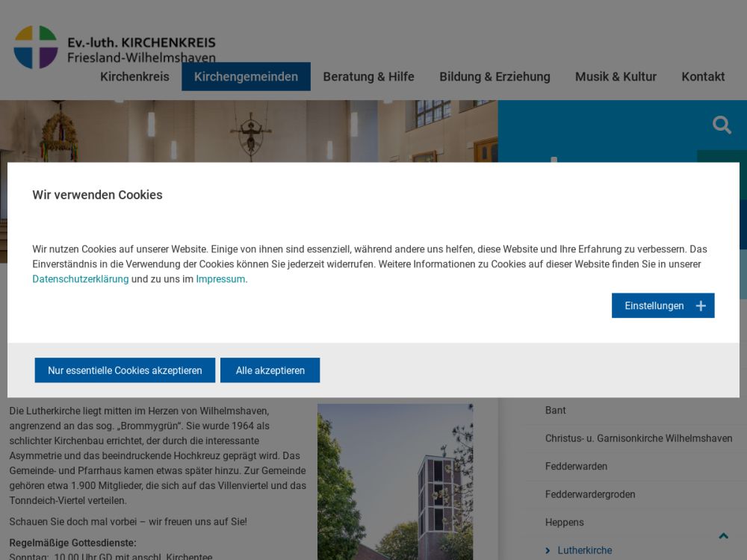This screenshot has width=747, height=560.
Task: Click the Kirchenkreis cross logo icon
Action: pyautogui.click(x=35, y=47)
